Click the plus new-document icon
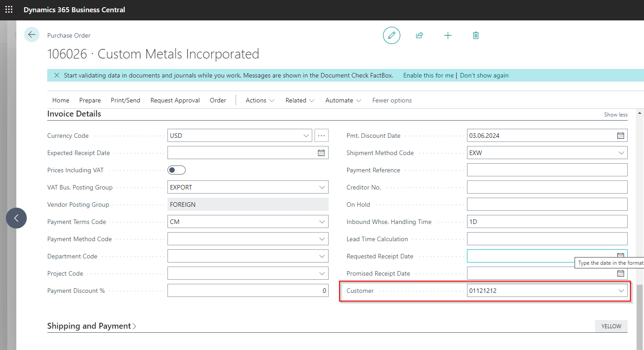 [x=448, y=35]
